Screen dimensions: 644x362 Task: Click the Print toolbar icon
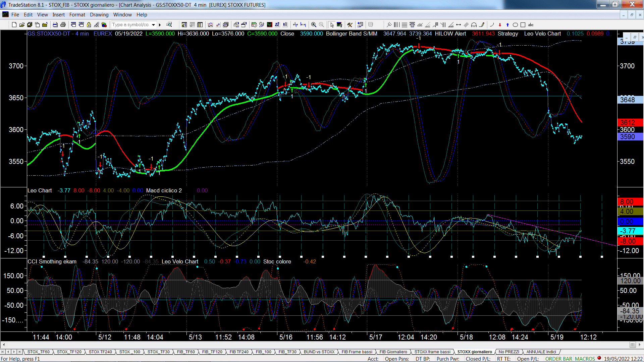[63, 25]
